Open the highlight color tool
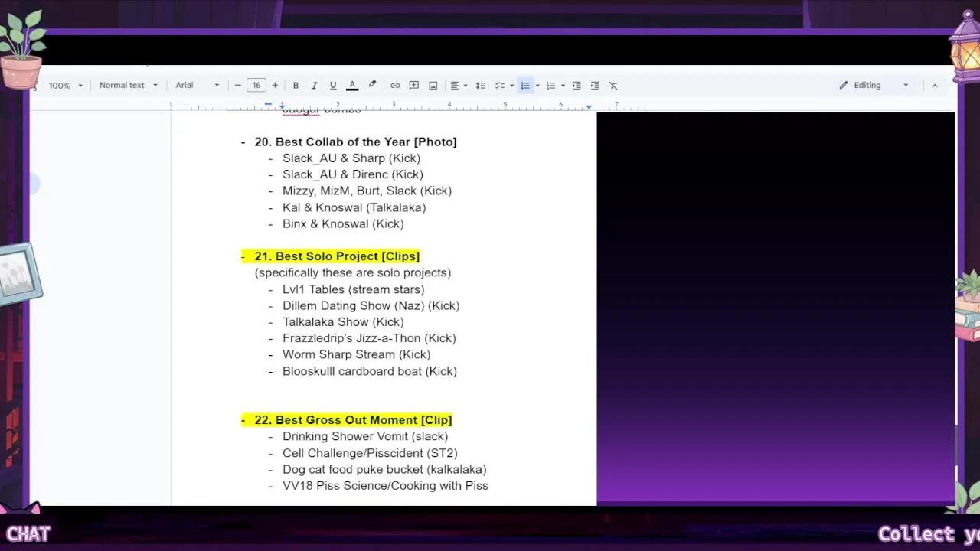 click(x=372, y=86)
